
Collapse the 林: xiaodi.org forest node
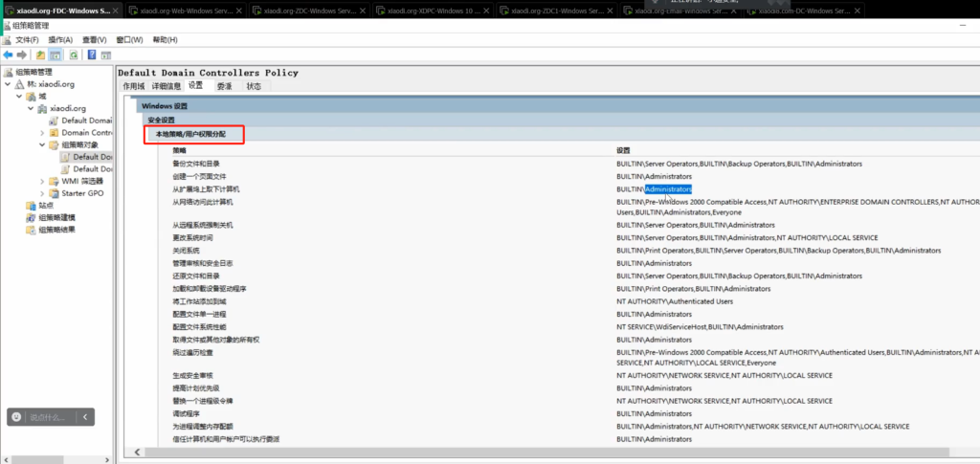point(8,84)
